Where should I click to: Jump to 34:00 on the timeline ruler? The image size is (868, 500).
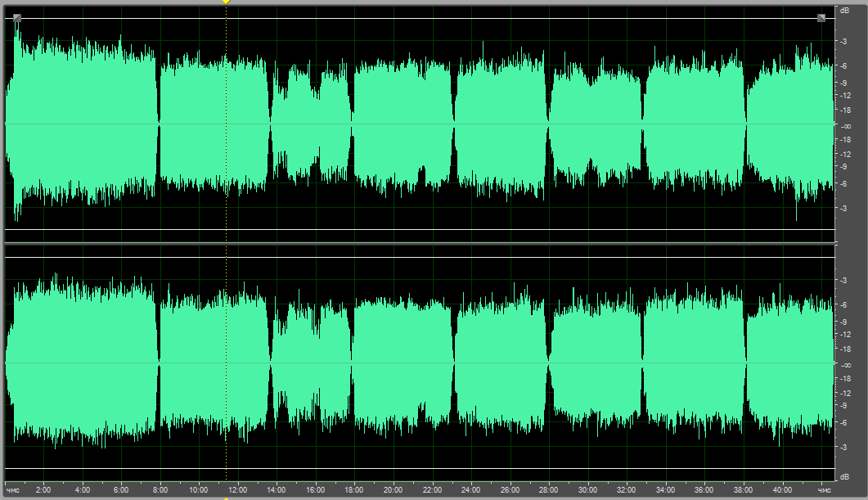tap(665, 490)
